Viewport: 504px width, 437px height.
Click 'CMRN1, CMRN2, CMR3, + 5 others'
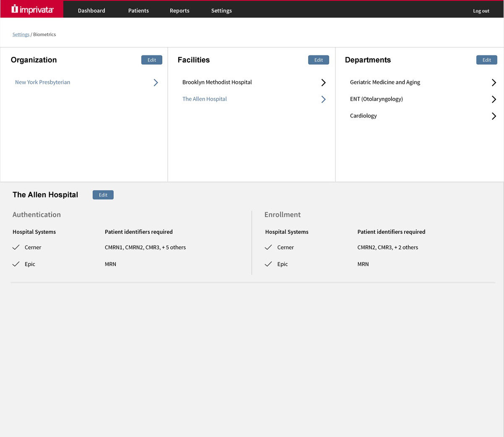click(x=145, y=247)
